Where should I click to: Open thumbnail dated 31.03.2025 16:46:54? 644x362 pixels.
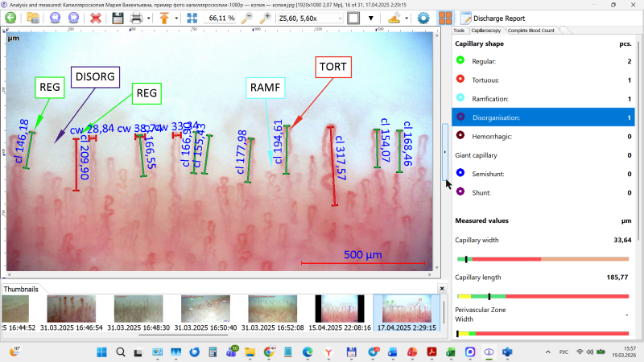coord(72,313)
